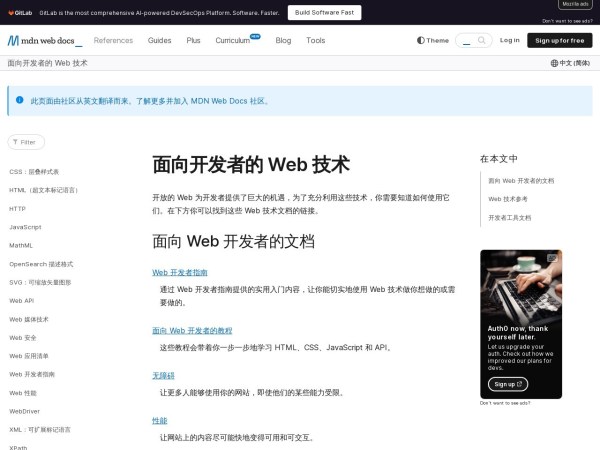Click the MDN Web Docs logo
The height and width of the screenshot is (450, 600).
click(44, 40)
